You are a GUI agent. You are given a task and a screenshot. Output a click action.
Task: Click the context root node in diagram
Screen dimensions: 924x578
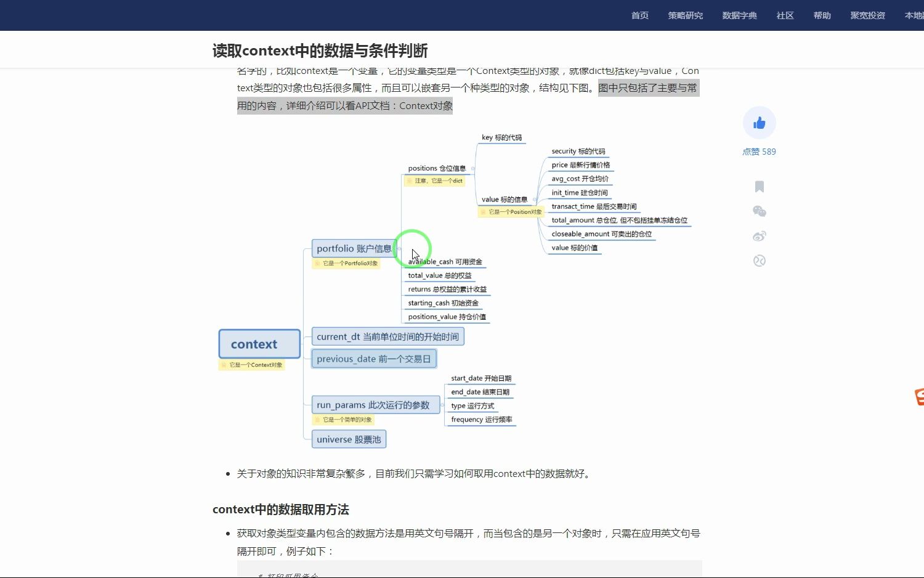tap(259, 344)
